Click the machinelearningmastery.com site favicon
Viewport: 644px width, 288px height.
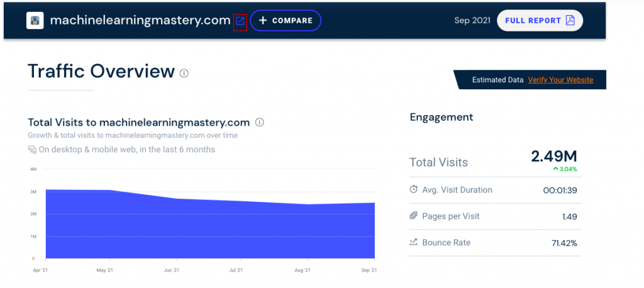tap(35, 21)
